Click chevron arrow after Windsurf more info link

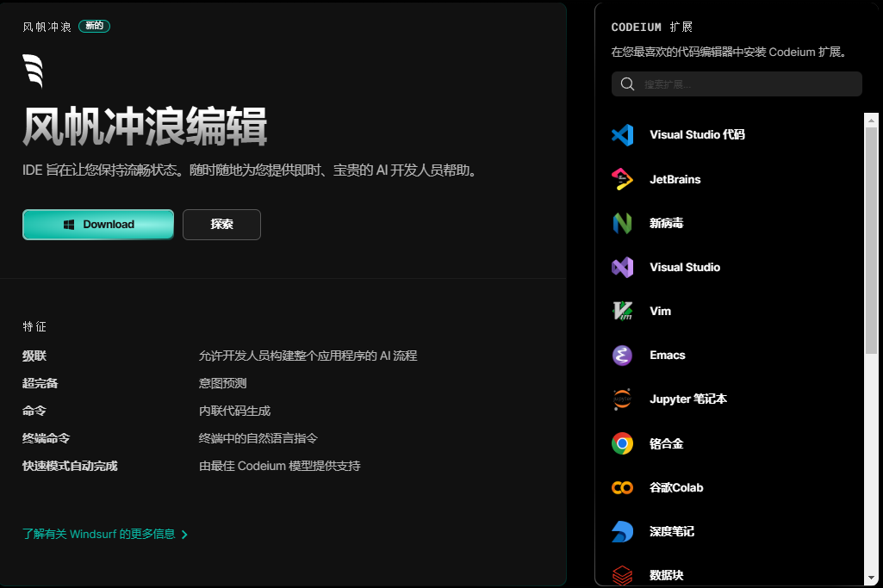pyautogui.click(x=184, y=535)
